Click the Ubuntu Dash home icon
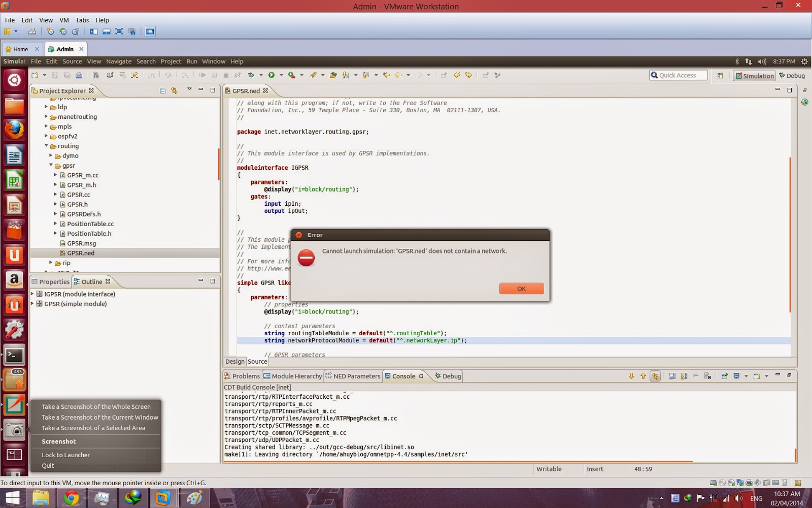The height and width of the screenshot is (508, 812). tap(14, 80)
